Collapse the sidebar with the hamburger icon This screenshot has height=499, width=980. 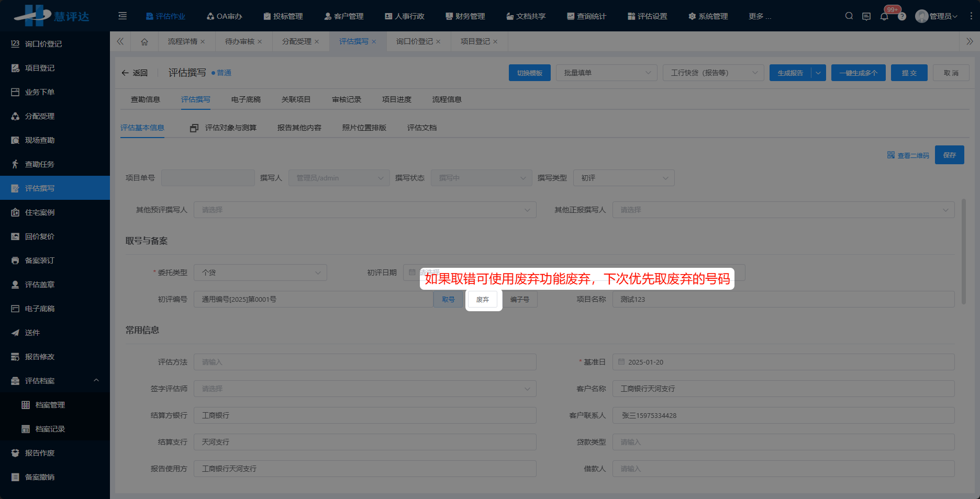(122, 16)
